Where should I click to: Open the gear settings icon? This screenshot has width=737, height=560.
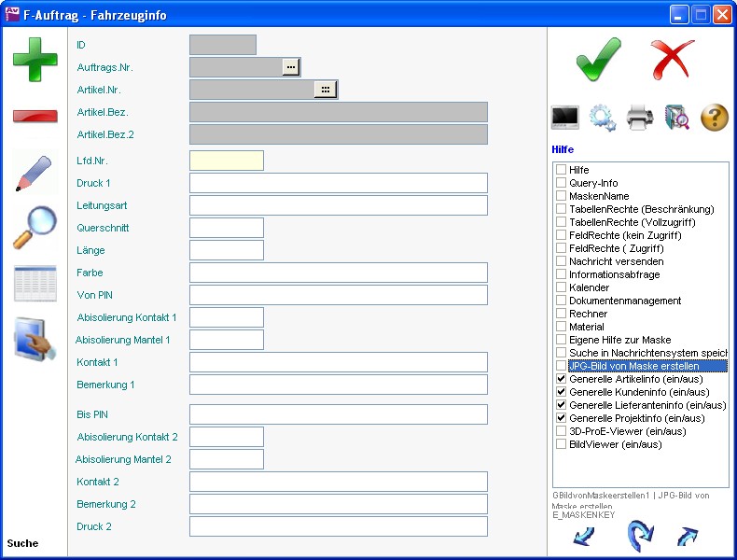click(603, 118)
